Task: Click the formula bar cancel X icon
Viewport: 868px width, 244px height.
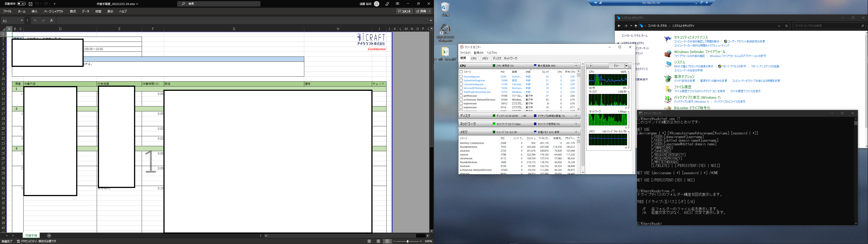Action: coord(35,21)
